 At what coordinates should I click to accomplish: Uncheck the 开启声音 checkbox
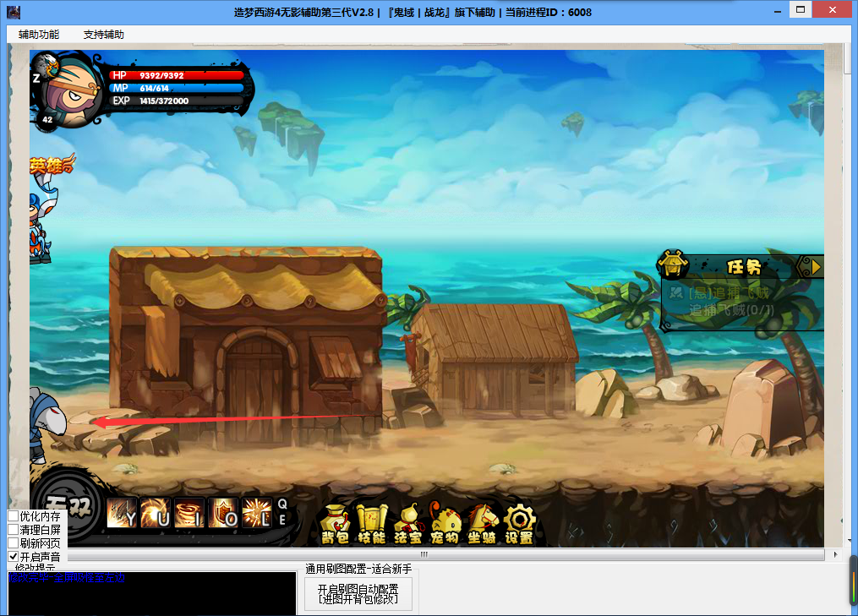pyautogui.click(x=14, y=557)
